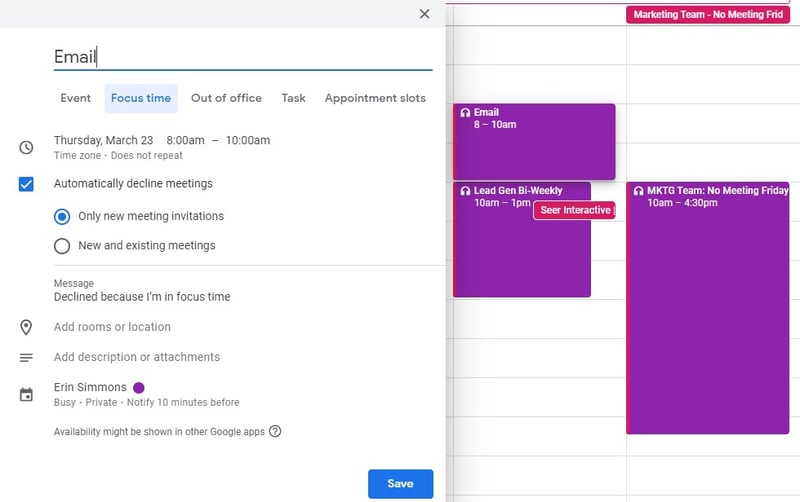Image resolution: width=800 pixels, height=502 pixels.
Task: Open the Thursday, March 23 date picker
Action: pyautogui.click(x=103, y=140)
